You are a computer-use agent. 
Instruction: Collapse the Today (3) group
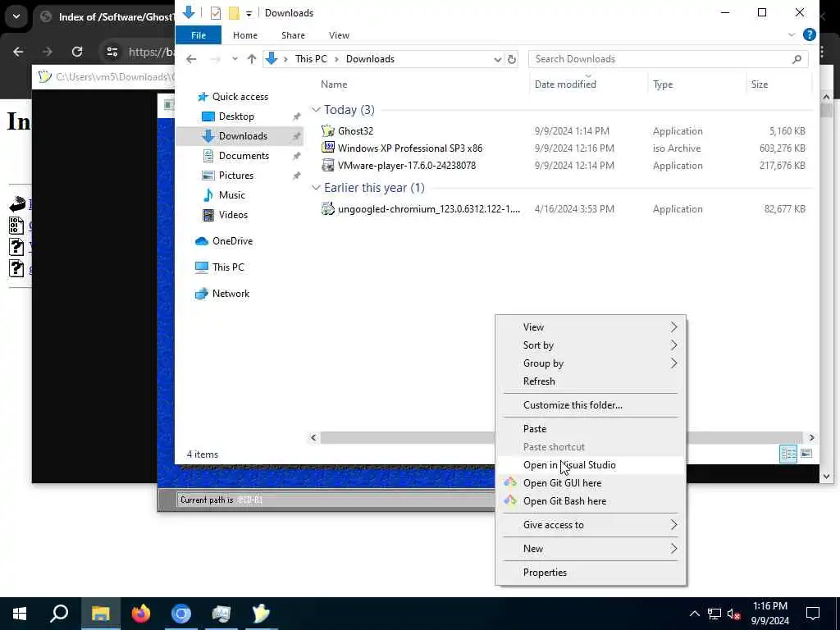(316, 110)
